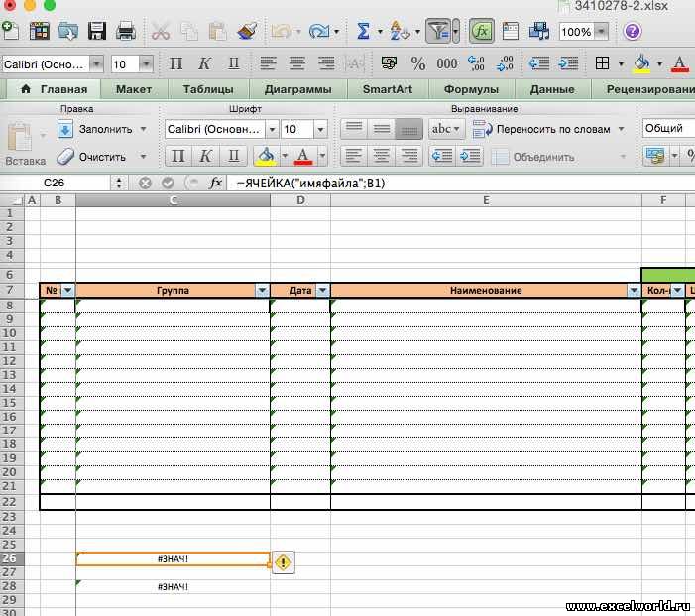The image size is (695, 616).
Task: Open Дата column filter dropdown
Action: click(322, 290)
